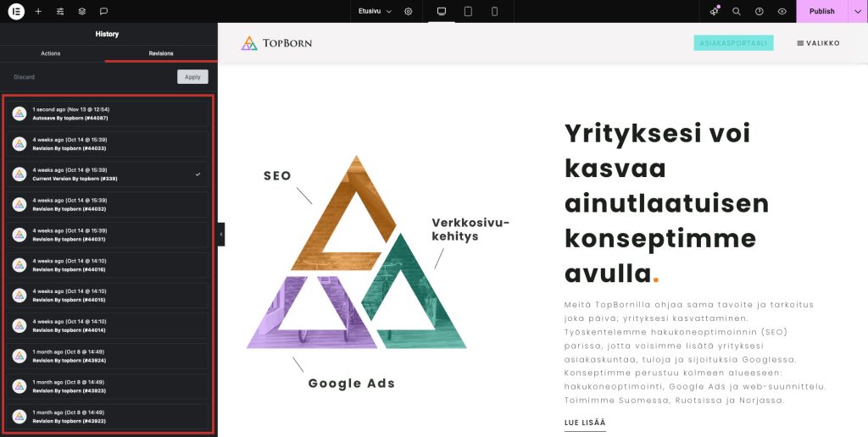This screenshot has height=437, width=868.
Task: Click avatar of Autosave #44087 revision
Action: [19, 113]
